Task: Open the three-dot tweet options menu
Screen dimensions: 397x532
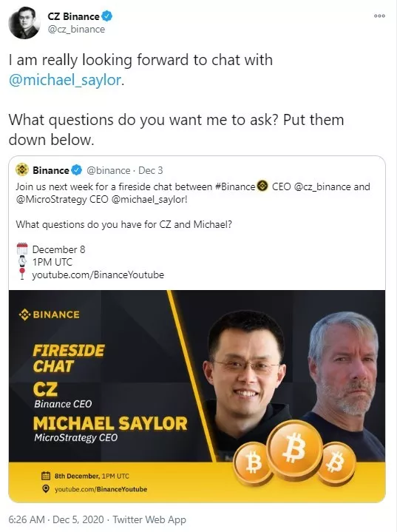Action: [x=379, y=16]
